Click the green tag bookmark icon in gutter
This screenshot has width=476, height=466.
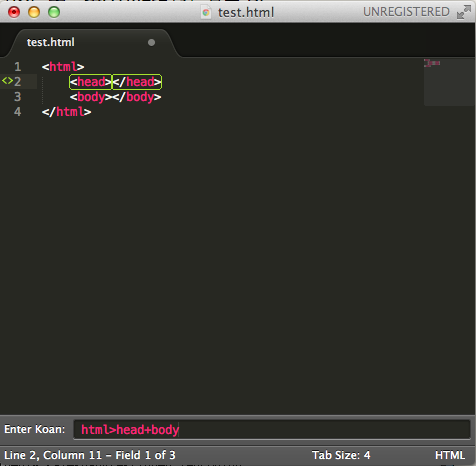7,81
